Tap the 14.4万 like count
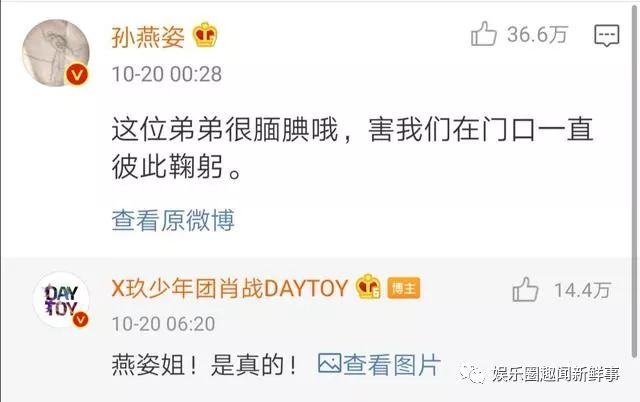 click(582, 290)
